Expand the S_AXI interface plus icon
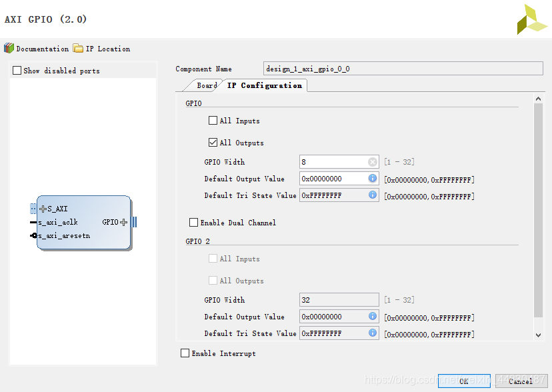 coord(43,209)
